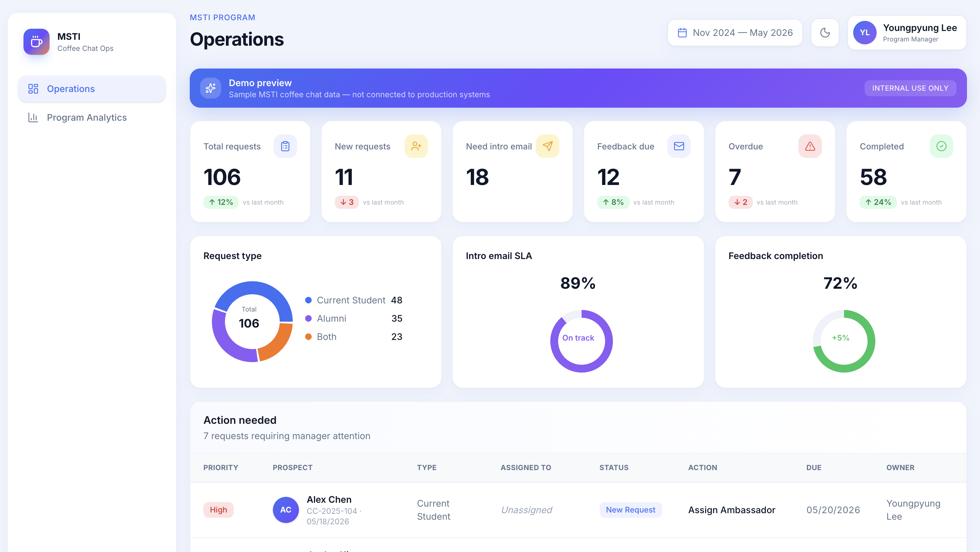
Task: Click the PRIORITY column header
Action: (221, 468)
